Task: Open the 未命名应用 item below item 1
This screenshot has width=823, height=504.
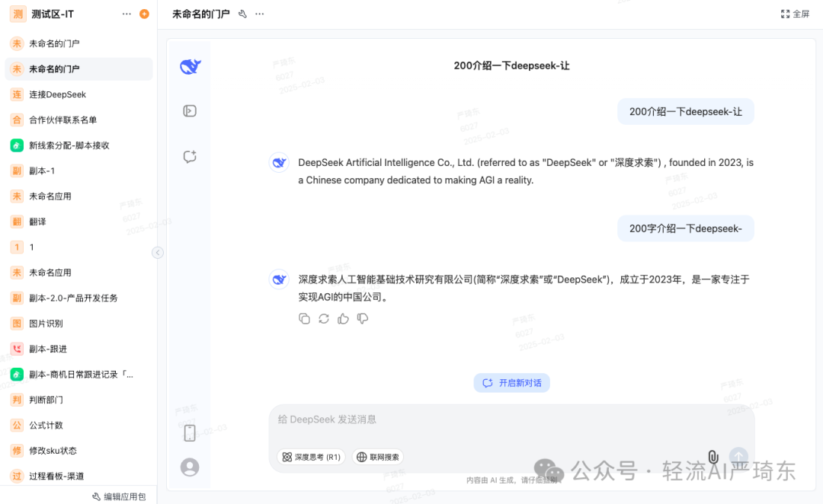Action: [78, 273]
